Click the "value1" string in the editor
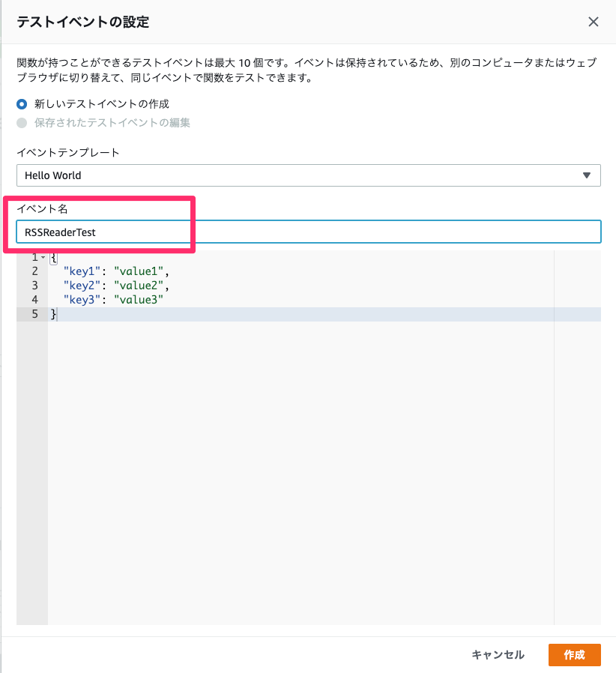 click(141, 271)
